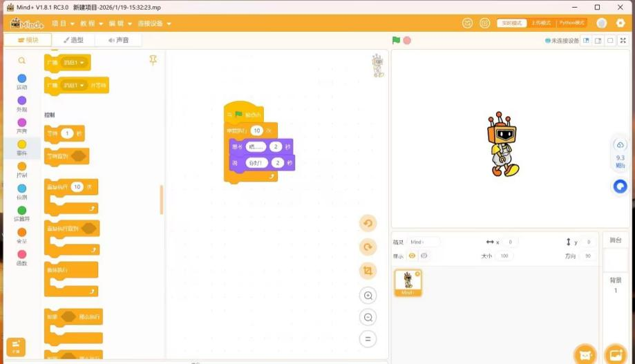
Task: Click the green flag to run
Action: click(x=396, y=41)
